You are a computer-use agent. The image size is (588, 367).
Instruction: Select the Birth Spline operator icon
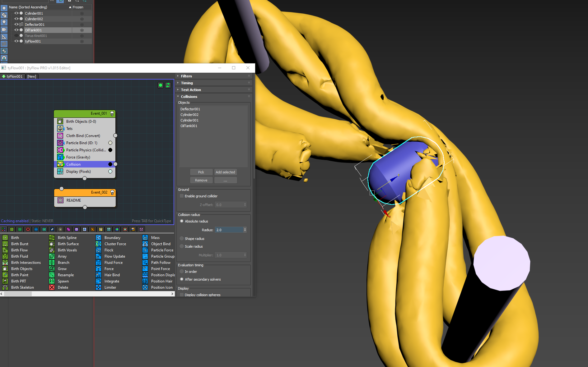click(x=52, y=237)
